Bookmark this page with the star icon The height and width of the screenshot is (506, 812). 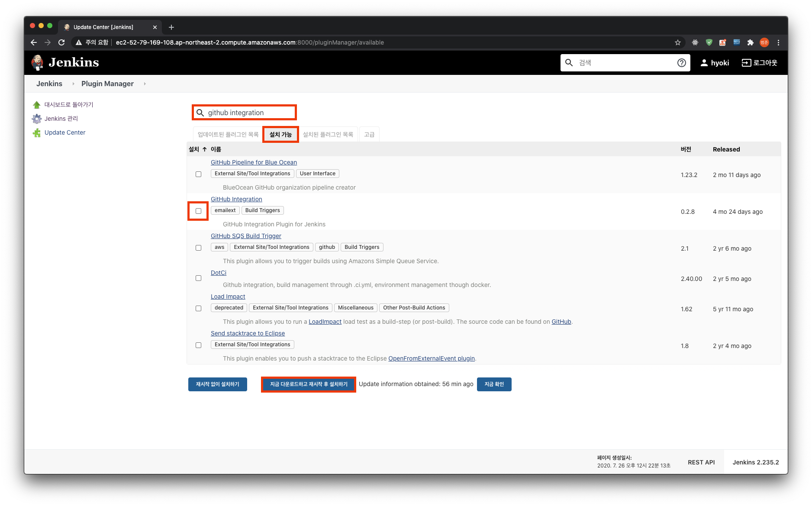[678, 42]
